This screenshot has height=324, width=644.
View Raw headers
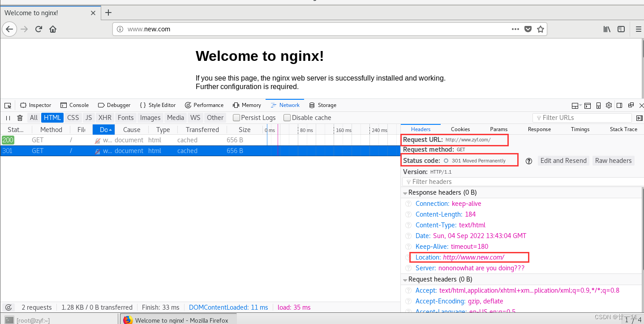click(613, 160)
